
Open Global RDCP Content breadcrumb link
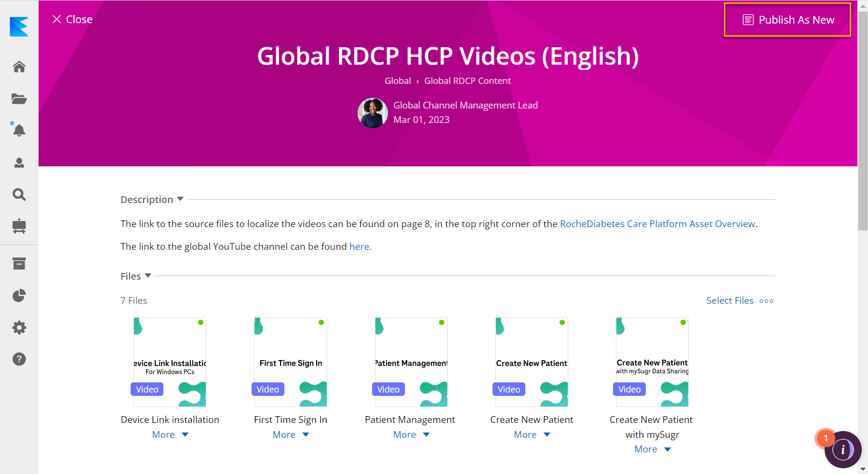467,81
